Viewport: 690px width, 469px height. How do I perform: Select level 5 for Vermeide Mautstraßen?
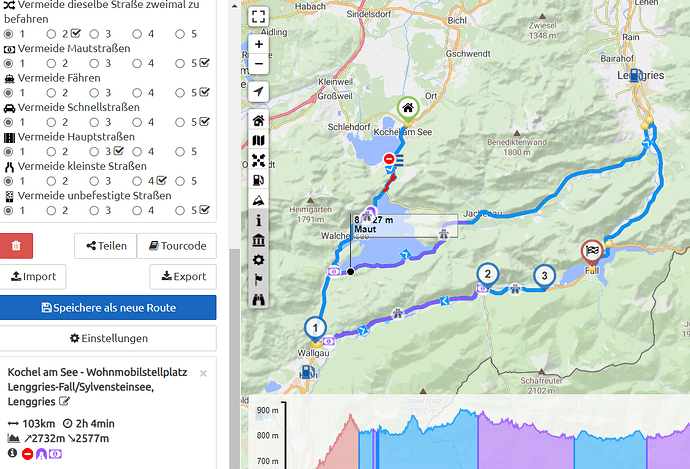click(x=181, y=63)
